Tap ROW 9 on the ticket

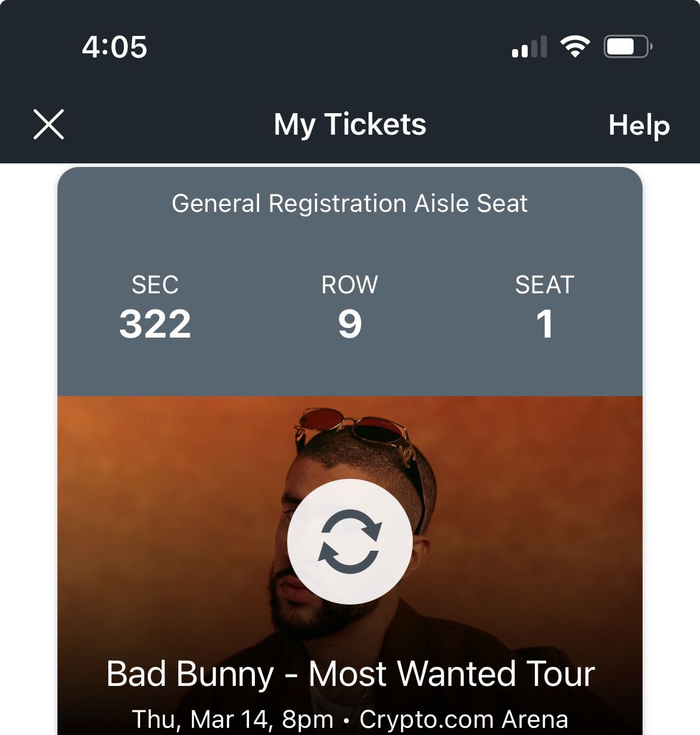click(349, 323)
